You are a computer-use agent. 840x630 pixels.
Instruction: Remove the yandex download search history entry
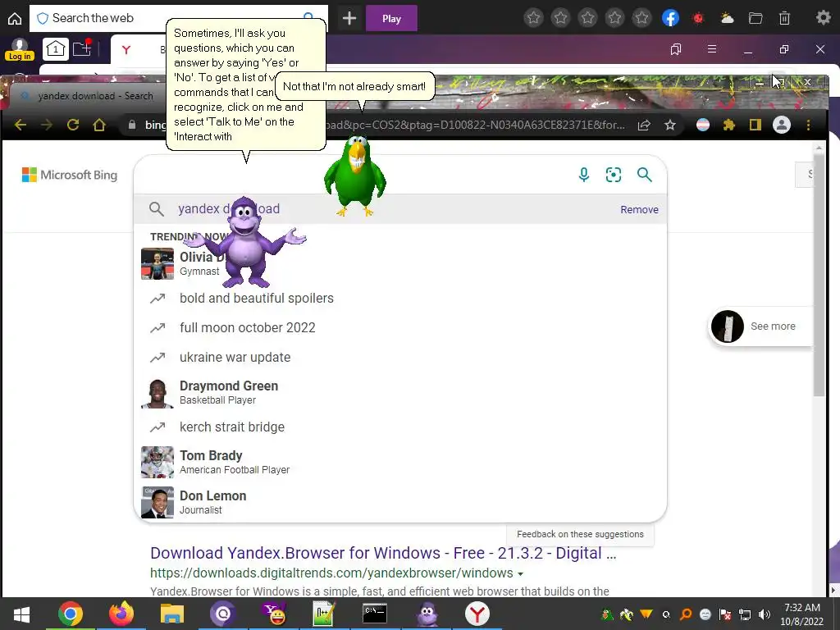pyautogui.click(x=639, y=209)
